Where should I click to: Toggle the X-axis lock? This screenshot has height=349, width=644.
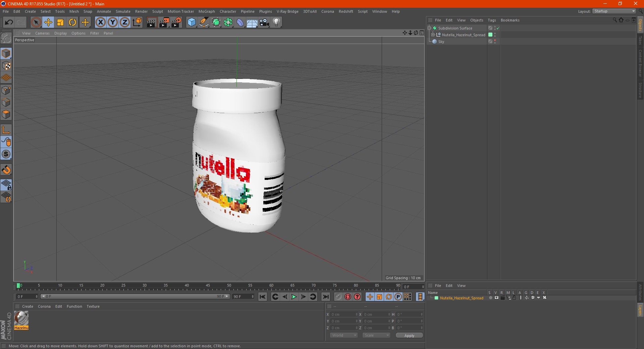pos(100,22)
